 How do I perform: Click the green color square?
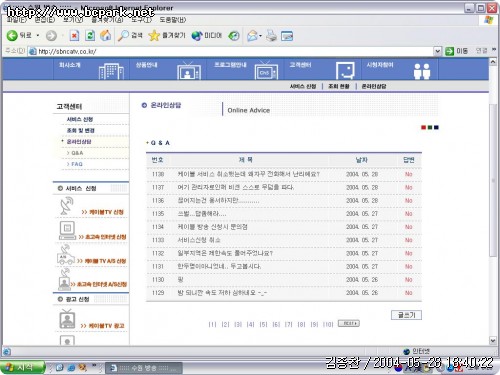[x=430, y=127]
